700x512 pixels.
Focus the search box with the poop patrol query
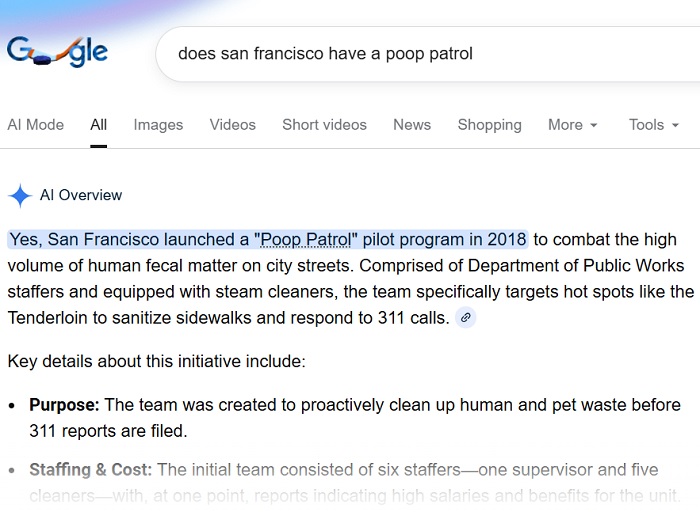tap(420, 53)
